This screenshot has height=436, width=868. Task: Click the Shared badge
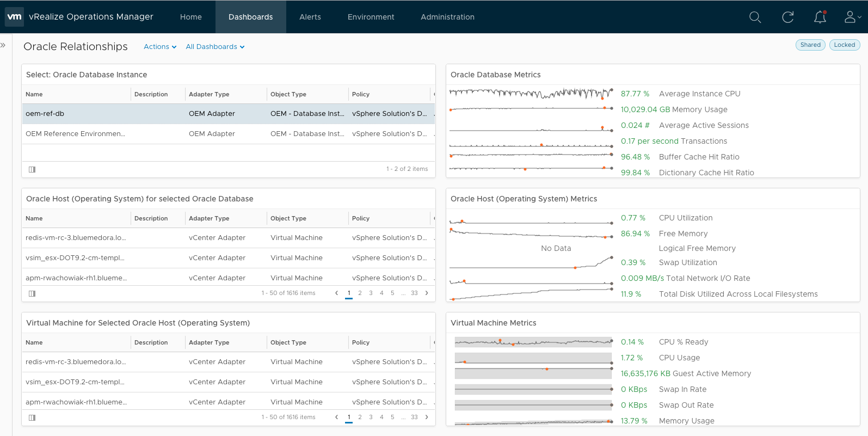tap(810, 45)
